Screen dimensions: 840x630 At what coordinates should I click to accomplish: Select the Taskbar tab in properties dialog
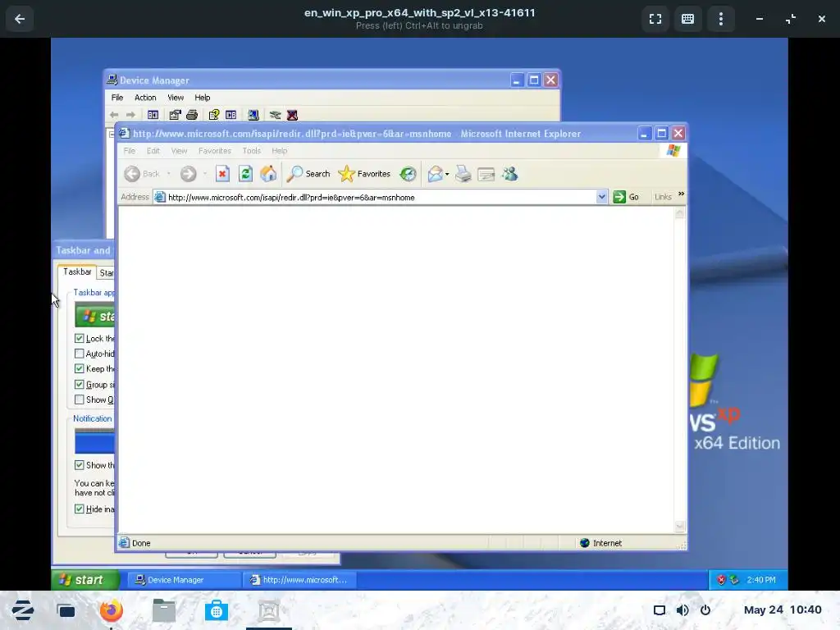77,272
